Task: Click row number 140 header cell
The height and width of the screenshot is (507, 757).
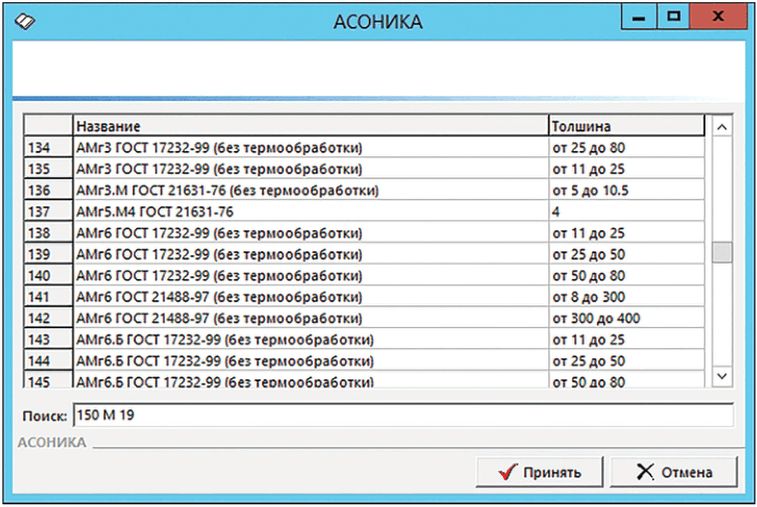Action: (x=47, y=276)
